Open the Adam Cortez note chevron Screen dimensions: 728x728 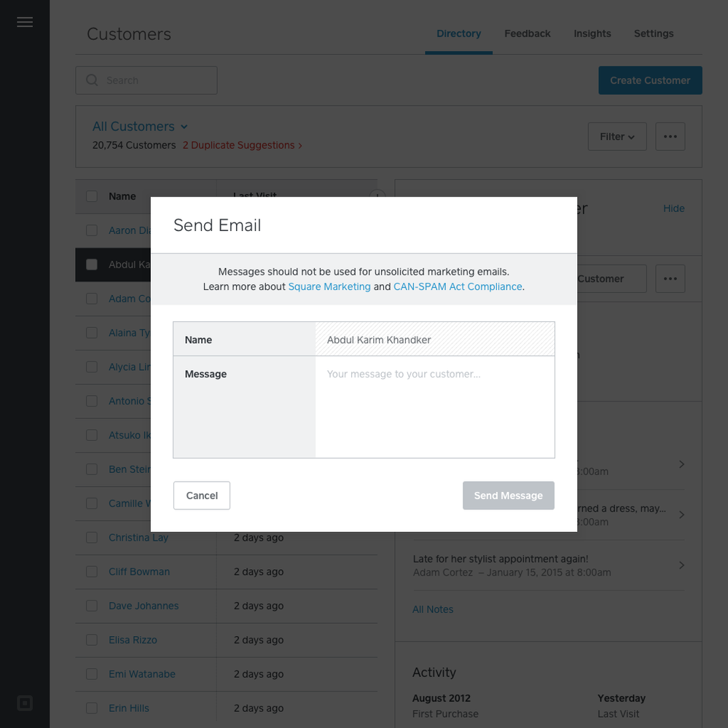click(x=681, y=565)
